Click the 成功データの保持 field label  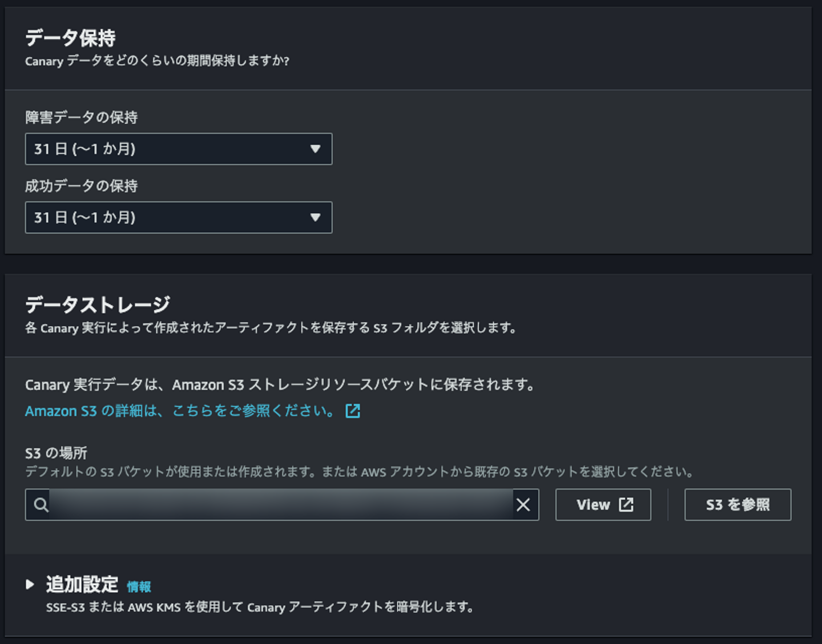(82, 186)
